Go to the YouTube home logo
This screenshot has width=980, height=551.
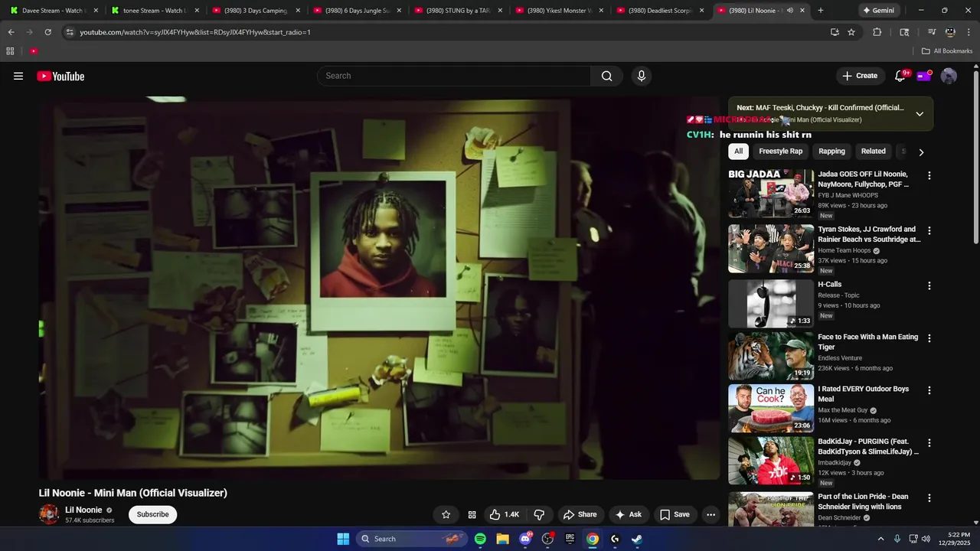click(60, 76)
